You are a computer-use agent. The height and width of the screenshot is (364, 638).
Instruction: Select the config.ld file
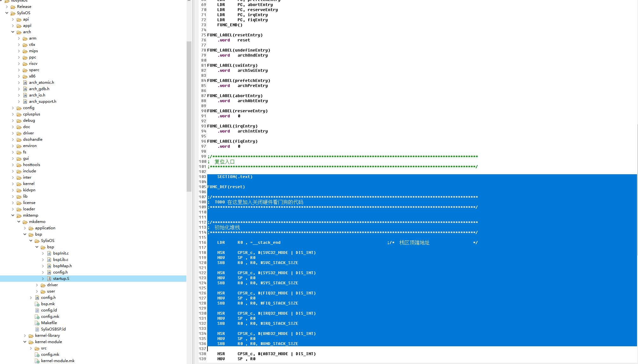click(x=49, y=310)
